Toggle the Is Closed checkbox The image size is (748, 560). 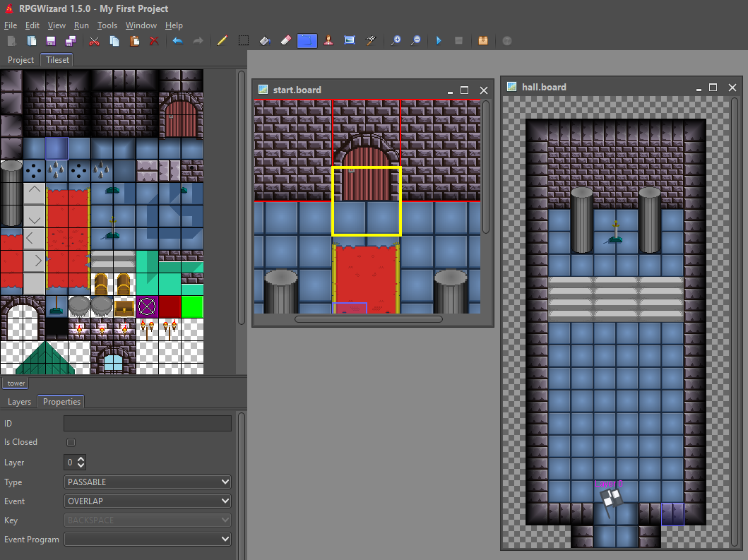71,442
